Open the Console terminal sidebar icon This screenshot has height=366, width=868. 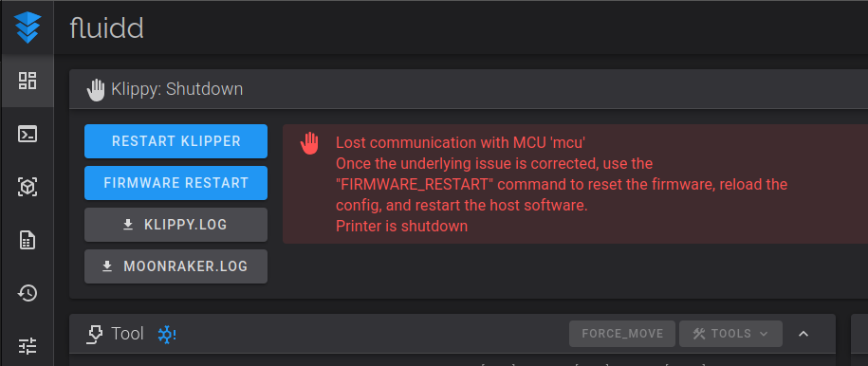point(28,134)
